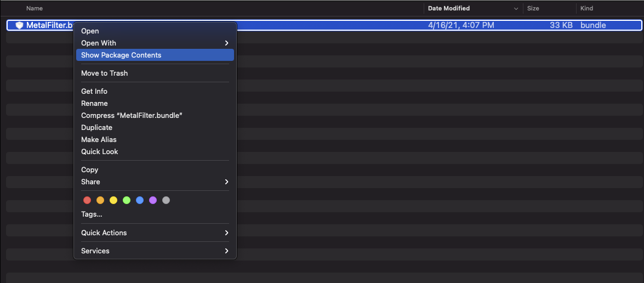Sort by the Size column header
The height and width of the screenshot is (283, 644).
pos(533,8)
